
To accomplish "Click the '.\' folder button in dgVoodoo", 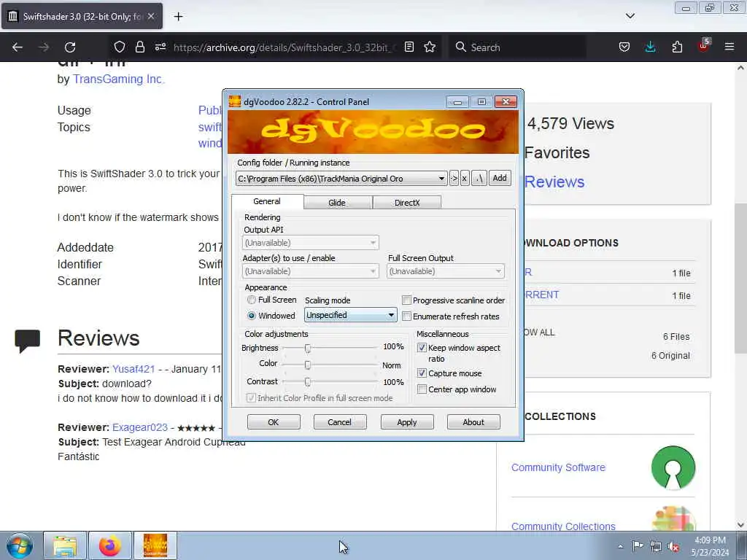I will [479, 178].
